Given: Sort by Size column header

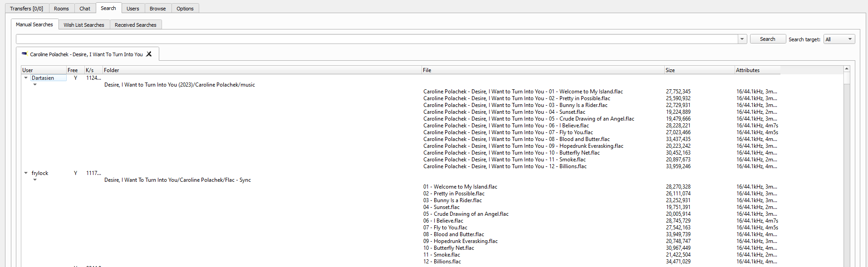Looking at the screenshot, I should click(x=699, y=70).
